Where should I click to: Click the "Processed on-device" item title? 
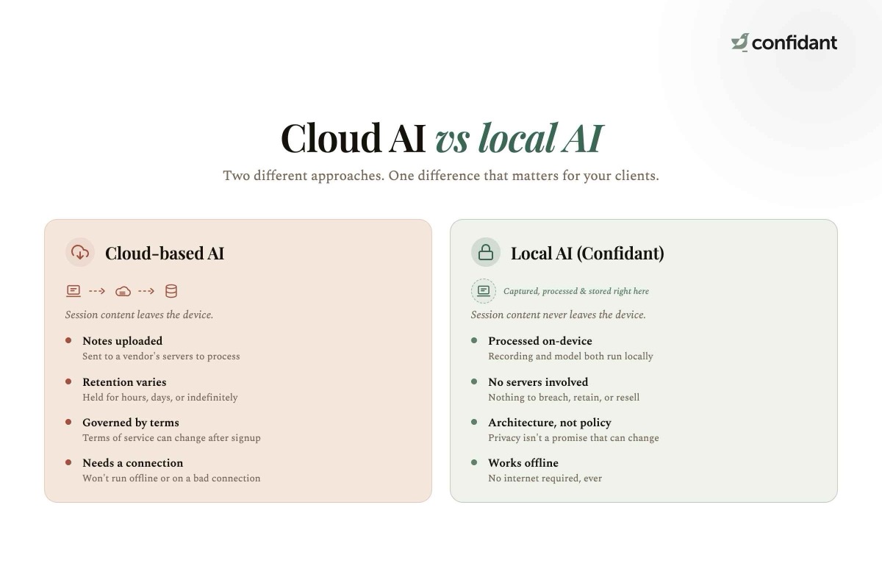coord(540,341)
